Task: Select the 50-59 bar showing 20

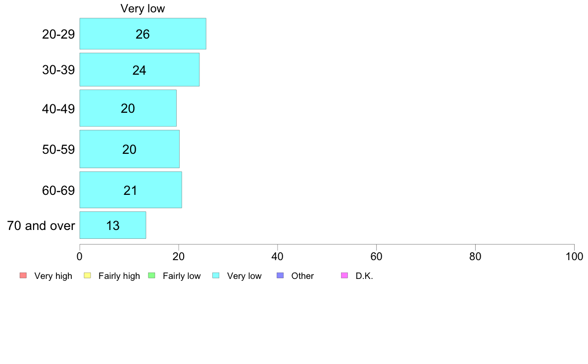Action: coord(129,149)
